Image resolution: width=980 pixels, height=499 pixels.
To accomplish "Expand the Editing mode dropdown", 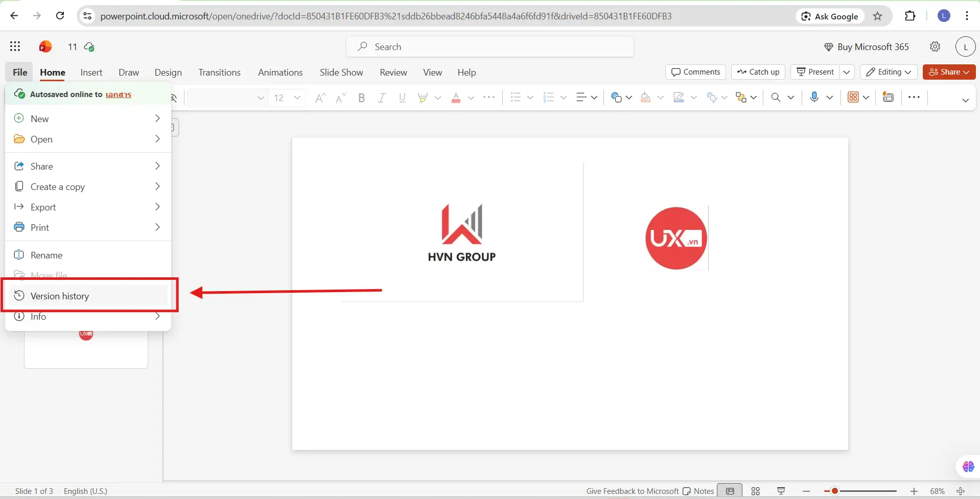I will click(889, 72).
